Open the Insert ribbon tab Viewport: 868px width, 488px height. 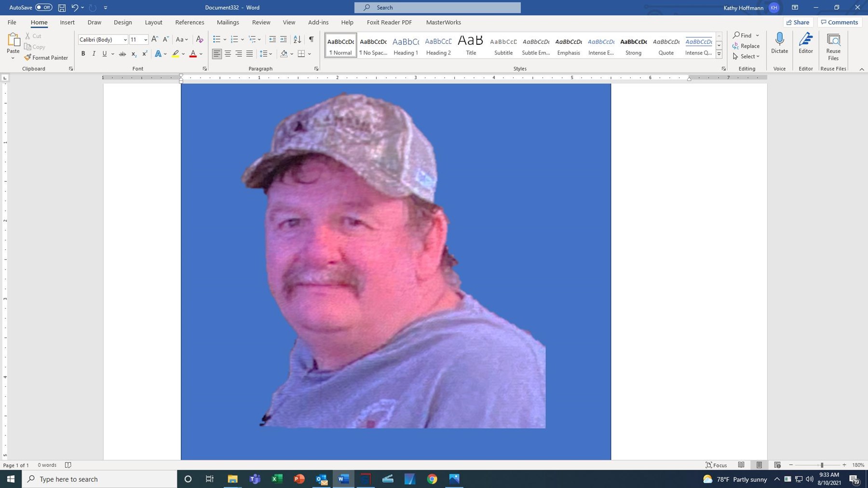[x=67, y=22]
